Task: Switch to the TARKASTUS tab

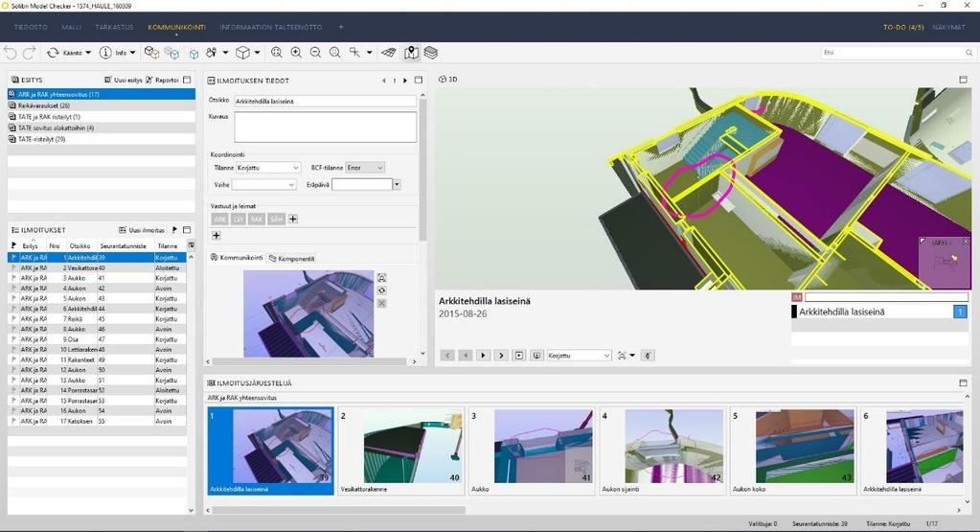Action: click(114, 28)
